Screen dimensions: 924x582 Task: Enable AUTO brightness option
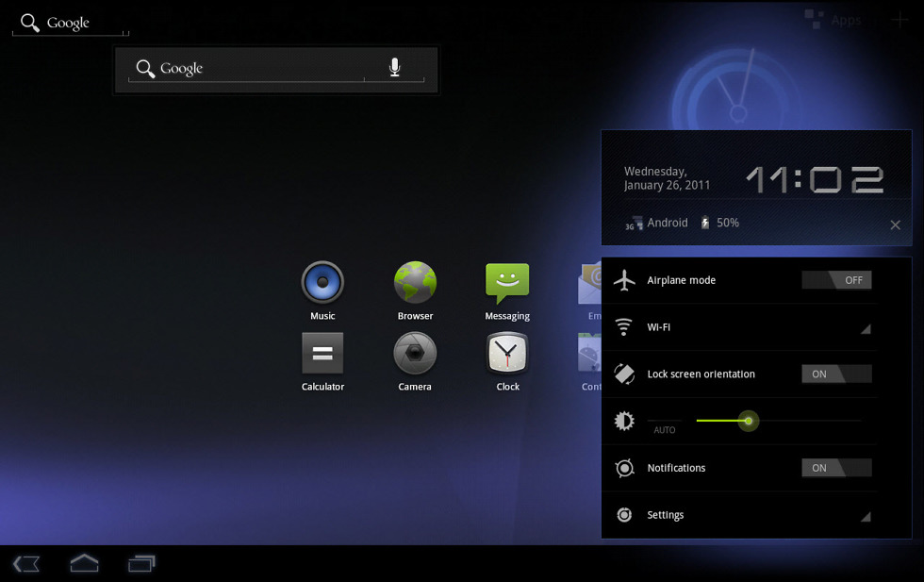pos(665,426)
